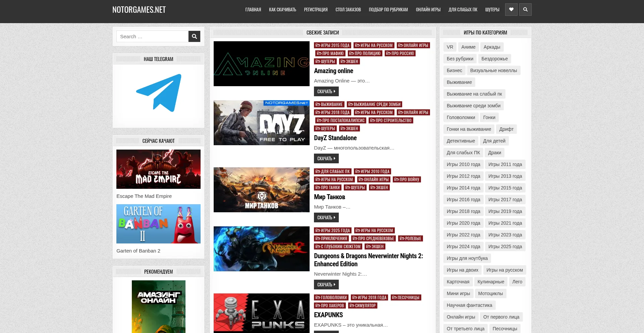644x333 pixels.
Task: Select СИМУЛЯТОР folder tag
Action: click(363, 306)
